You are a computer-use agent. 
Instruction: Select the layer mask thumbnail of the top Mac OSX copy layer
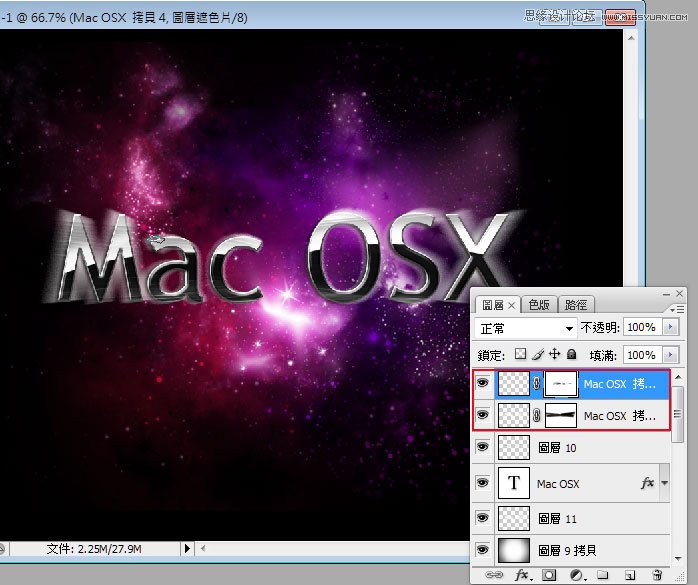[561, 383]
